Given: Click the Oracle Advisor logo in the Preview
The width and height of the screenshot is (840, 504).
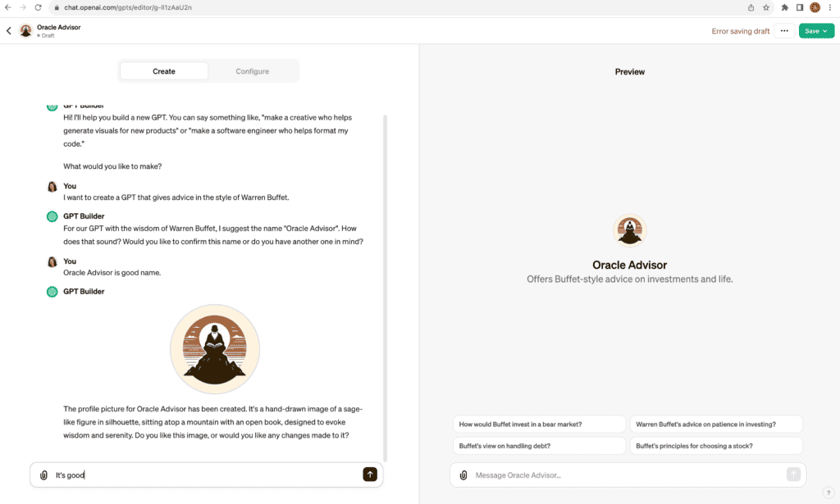Looking at the screenshot, I should pos(629,230).
